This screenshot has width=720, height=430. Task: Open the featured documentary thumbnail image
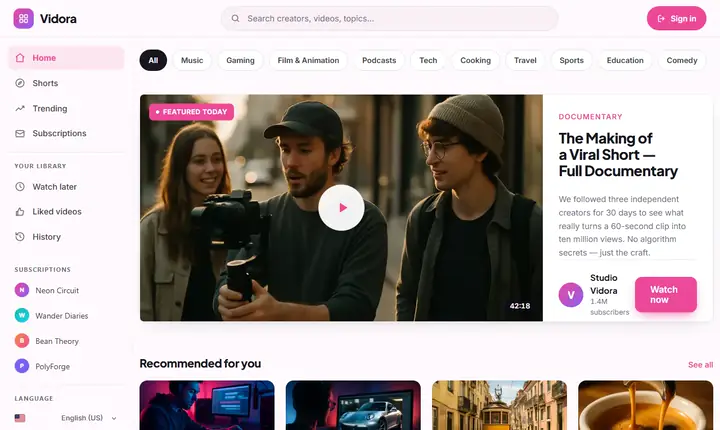pyautogui.click(x=341, y=208)
